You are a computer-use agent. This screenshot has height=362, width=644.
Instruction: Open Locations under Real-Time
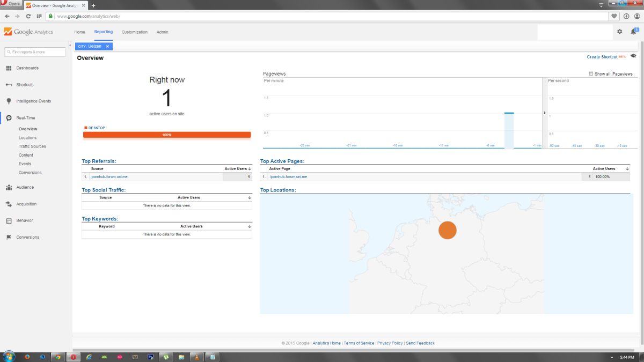click(x=28, y=138)
